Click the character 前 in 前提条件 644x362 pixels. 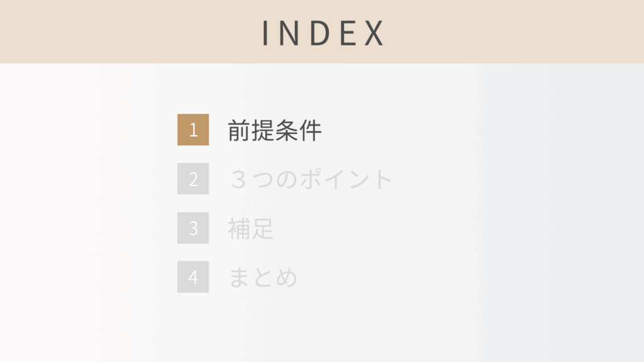click(239, 131)
